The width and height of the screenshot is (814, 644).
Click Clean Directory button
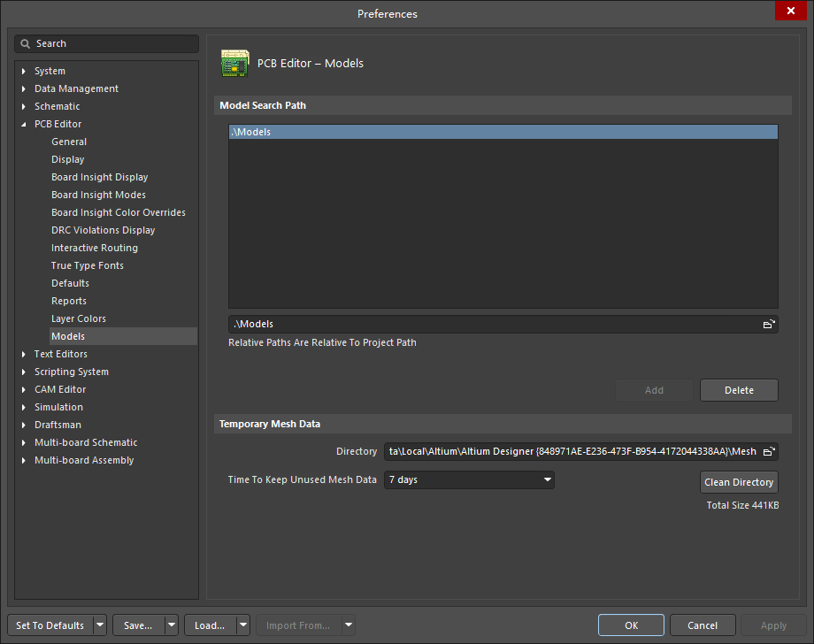coord(739,482)
